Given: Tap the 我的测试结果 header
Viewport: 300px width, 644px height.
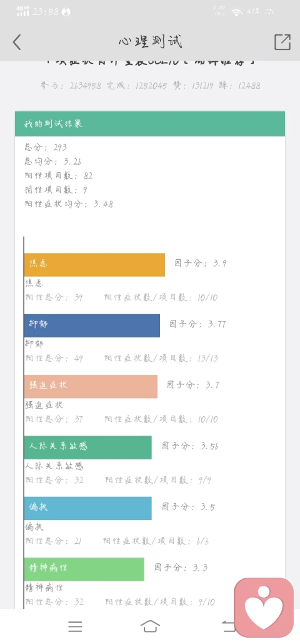Looking at the screenshot, I should point(150,124).
